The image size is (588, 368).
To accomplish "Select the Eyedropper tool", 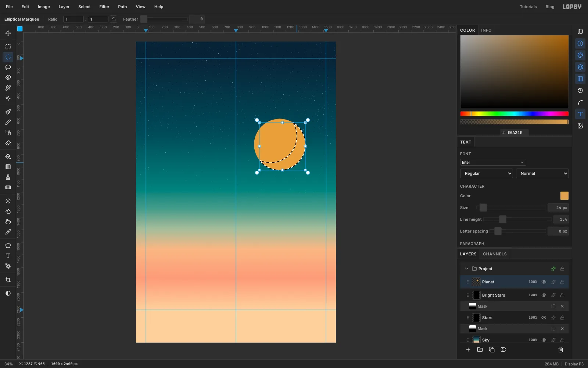I will pyautogui.click(x=8, y=232).
